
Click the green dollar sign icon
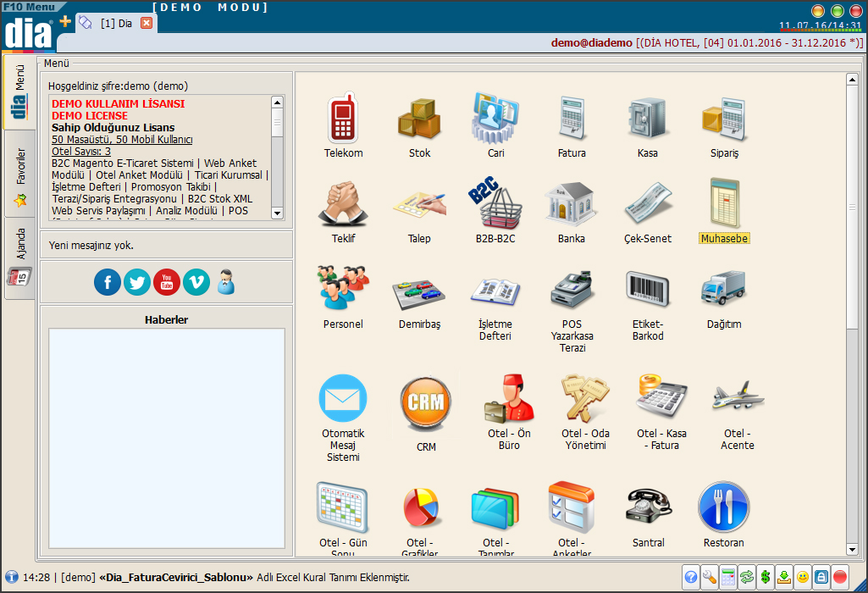766,578
